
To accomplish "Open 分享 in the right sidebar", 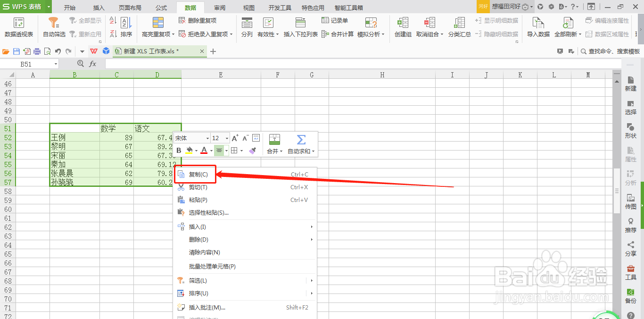I will (x=630, y=249).
